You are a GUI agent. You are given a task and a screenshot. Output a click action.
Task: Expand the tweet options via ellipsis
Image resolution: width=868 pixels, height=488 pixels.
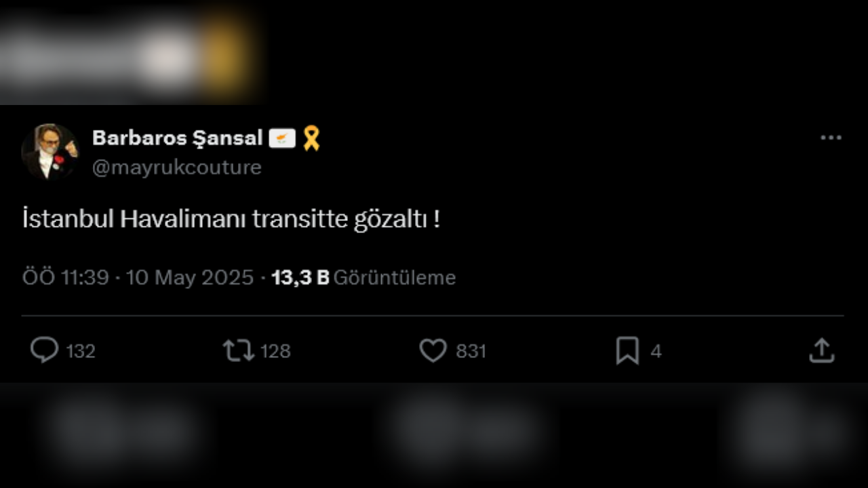click(x=830, y=136)
